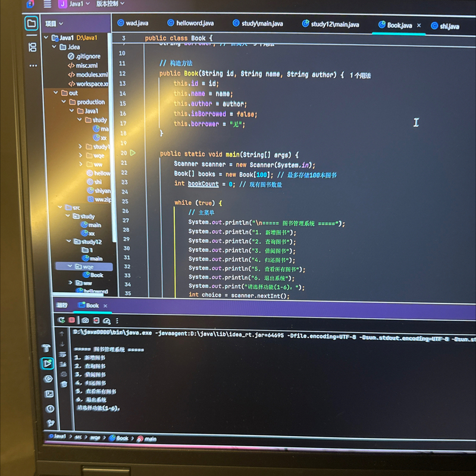This screenshot has width=476, height=476.
Task: Collapse the src folder
Action: pos(60,207)
